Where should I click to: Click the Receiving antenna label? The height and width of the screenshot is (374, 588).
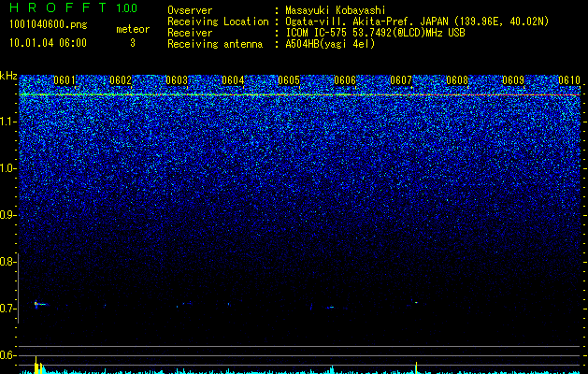(215, 44)
